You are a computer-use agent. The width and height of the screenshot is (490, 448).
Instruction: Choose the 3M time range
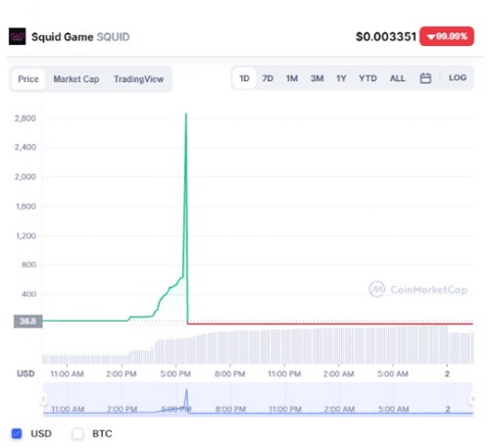317,78
